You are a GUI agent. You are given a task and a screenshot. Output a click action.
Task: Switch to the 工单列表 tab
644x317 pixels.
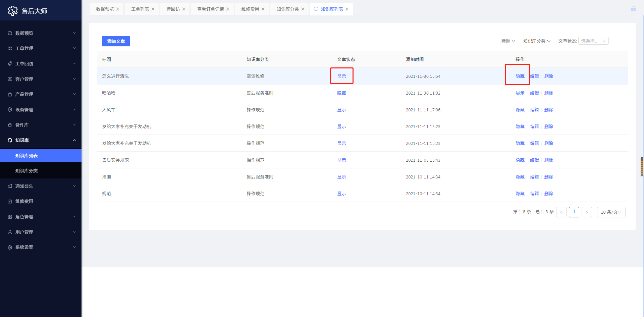pyautogui.click(x=140, y=9)
